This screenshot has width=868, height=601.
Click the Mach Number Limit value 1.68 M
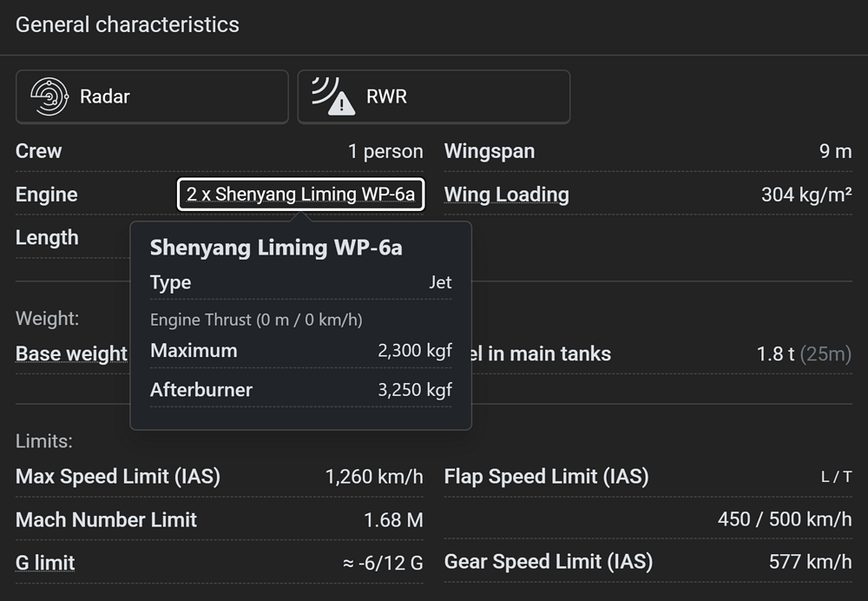[393, 520]
